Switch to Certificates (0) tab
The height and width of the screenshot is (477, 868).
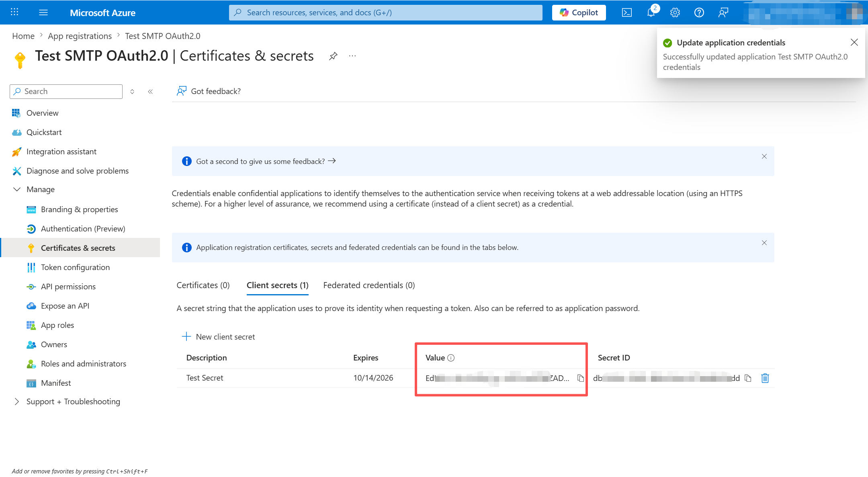point(203,285)
